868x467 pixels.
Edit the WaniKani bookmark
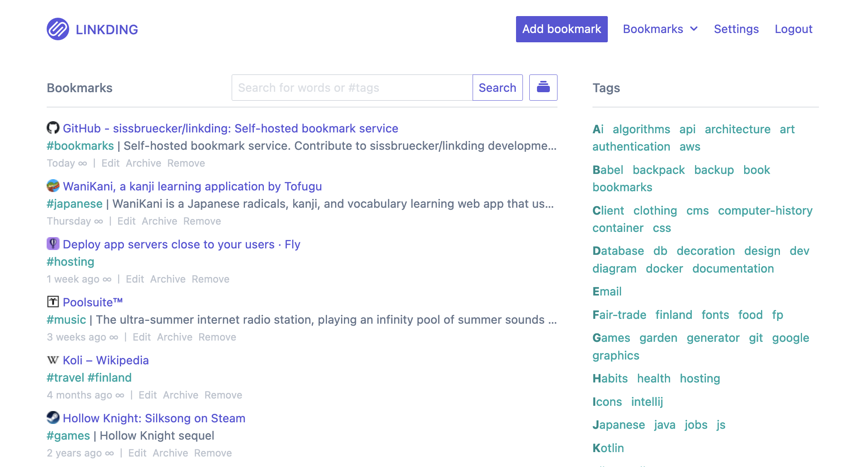point(126,221)
